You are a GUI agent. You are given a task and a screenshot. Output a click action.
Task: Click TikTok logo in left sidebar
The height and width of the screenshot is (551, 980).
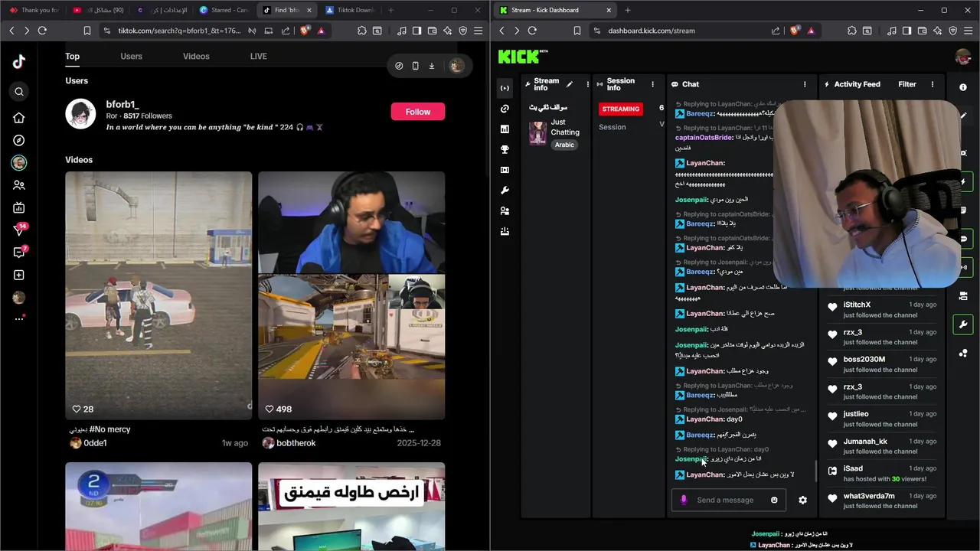[19, 62]
